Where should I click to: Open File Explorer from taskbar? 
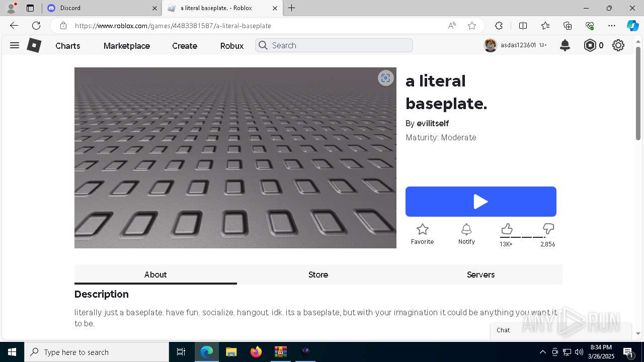point(231,352)
